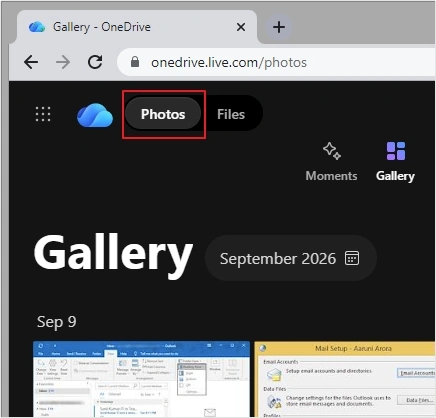Switch to the Photos tab
Screen dimensions: 436x418
click(x=163, y=114)
